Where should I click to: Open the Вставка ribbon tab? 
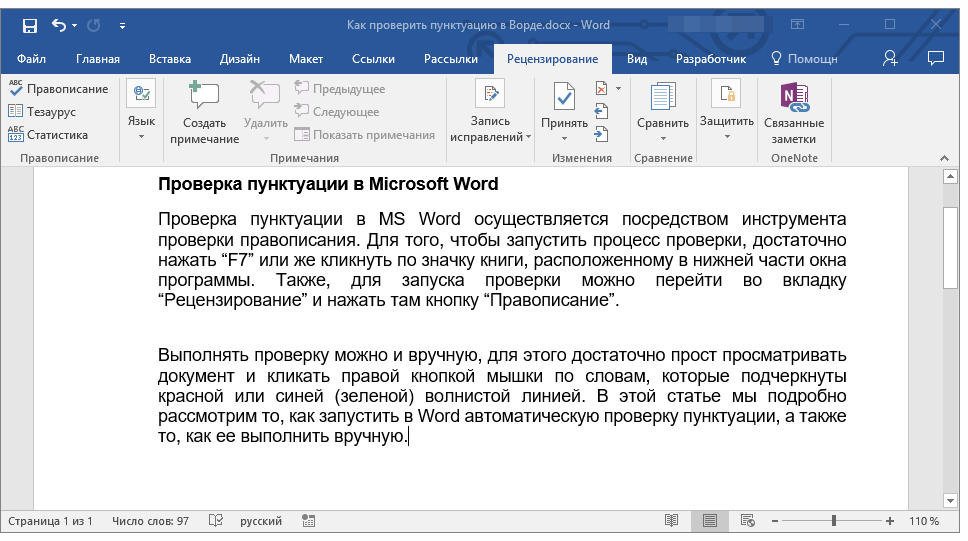click(170, 59)
